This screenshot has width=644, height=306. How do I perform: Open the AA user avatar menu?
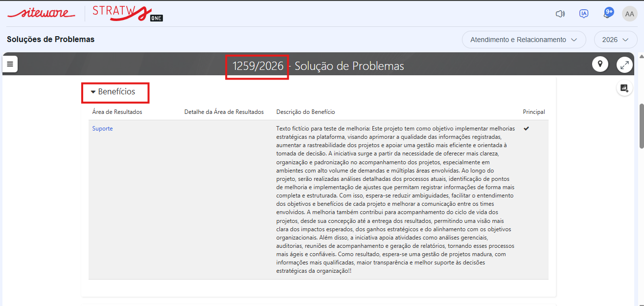pos(629,14)
